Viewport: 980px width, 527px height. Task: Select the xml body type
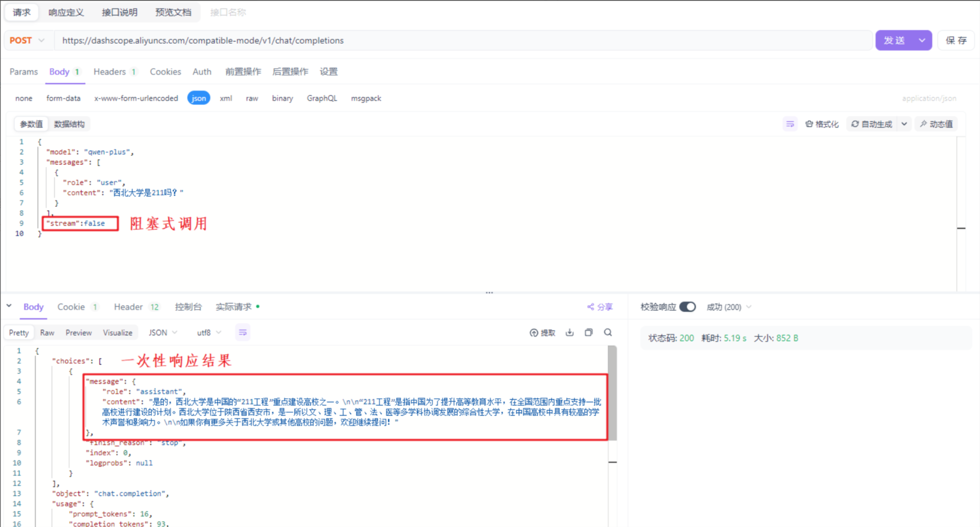pos(226,98)
